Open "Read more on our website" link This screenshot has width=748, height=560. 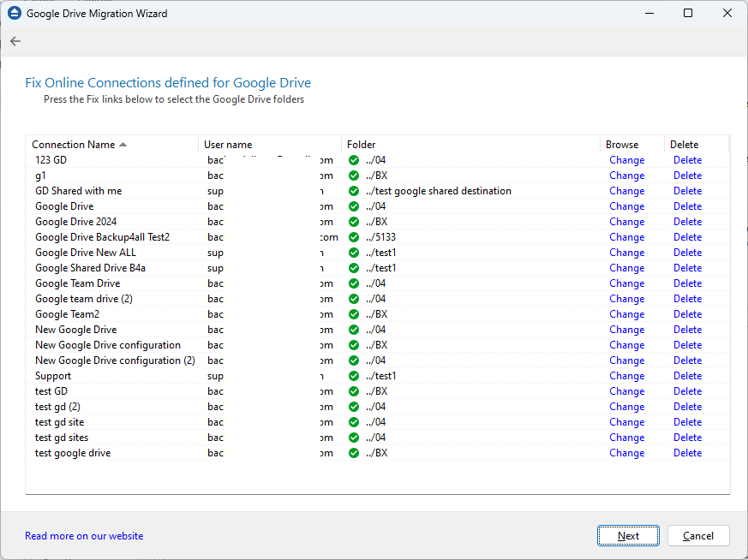pyautogui.click(x=83, y=535)
